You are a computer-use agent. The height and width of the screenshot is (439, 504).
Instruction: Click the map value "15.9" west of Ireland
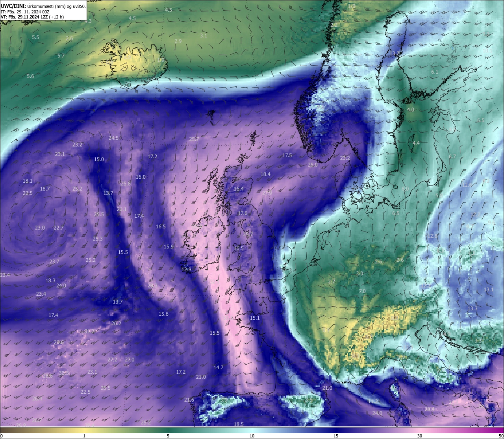tap(169, 247)
